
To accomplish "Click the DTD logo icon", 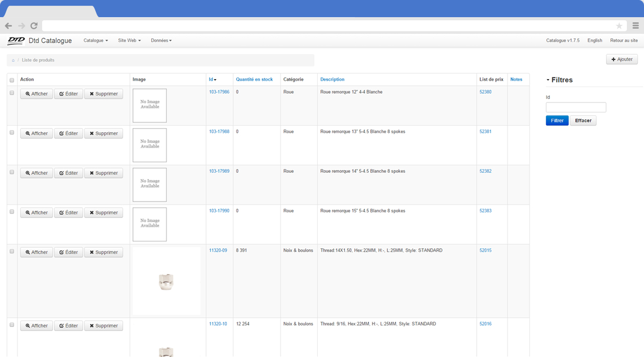I will pos(16,41).
